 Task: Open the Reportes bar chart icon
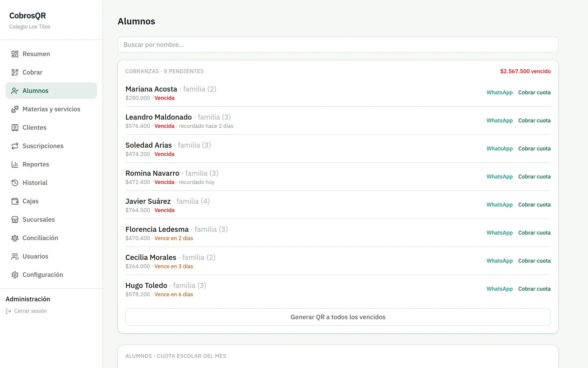(x=15, y=164)
